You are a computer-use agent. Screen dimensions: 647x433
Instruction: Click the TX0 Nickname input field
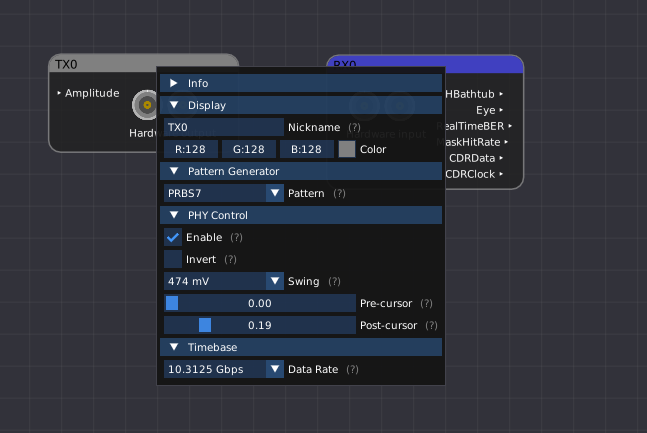224,127
